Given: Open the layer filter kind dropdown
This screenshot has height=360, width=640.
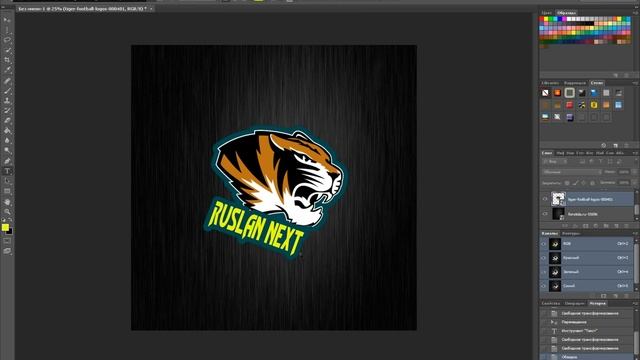Looking at the screenshot, I should [556, 162].
